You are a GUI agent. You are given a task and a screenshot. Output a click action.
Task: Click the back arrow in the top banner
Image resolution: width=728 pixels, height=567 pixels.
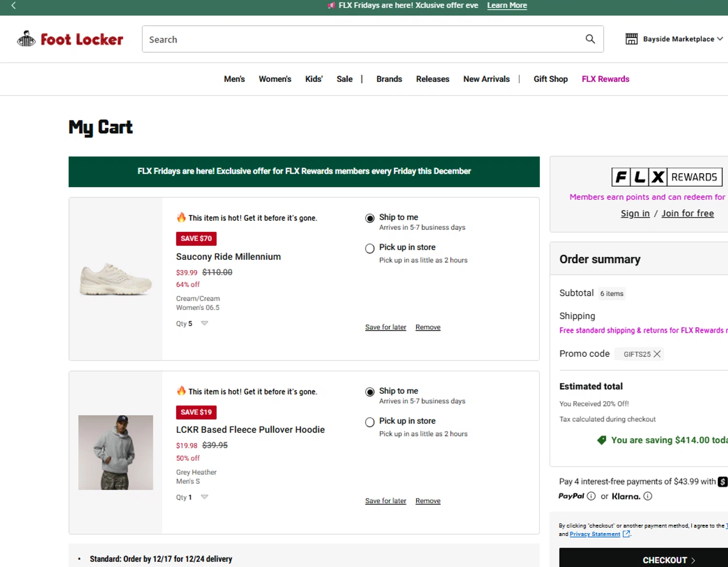point(14,5)
